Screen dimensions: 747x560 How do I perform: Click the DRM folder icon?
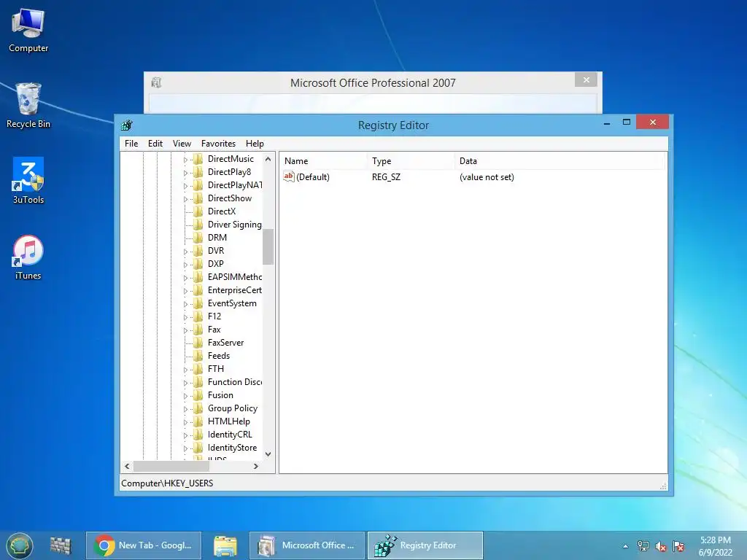pyautogui.click(x=198, y=238)
